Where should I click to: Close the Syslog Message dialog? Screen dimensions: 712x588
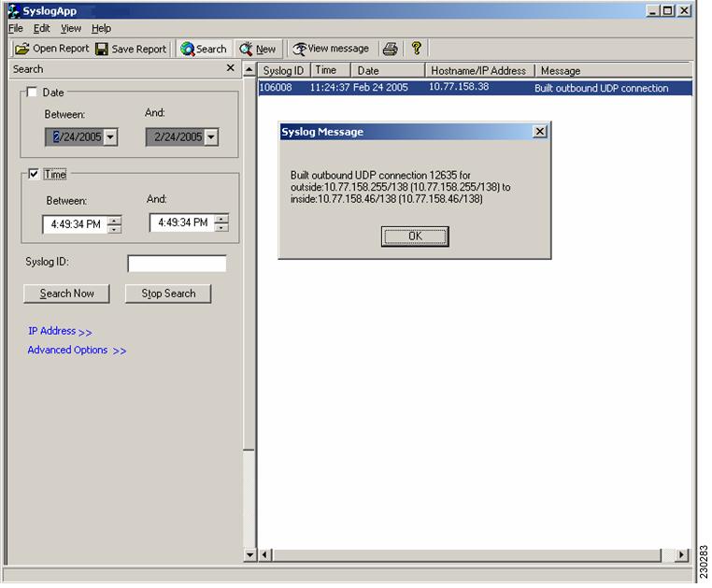[x=539, y=132]
